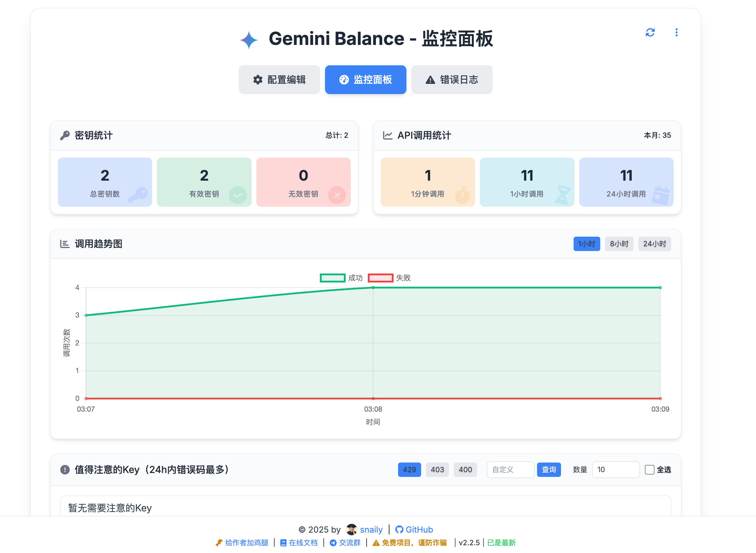Click the 03:08 success data point

point(373,288)
